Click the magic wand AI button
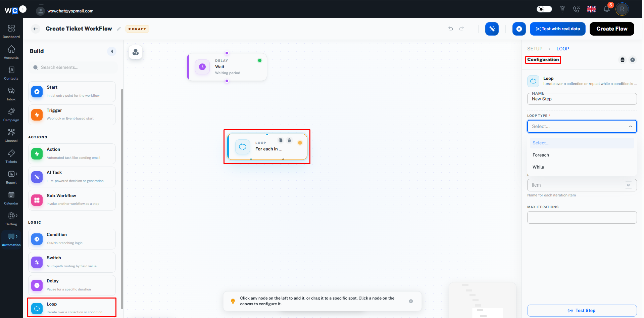 [492, 29]
